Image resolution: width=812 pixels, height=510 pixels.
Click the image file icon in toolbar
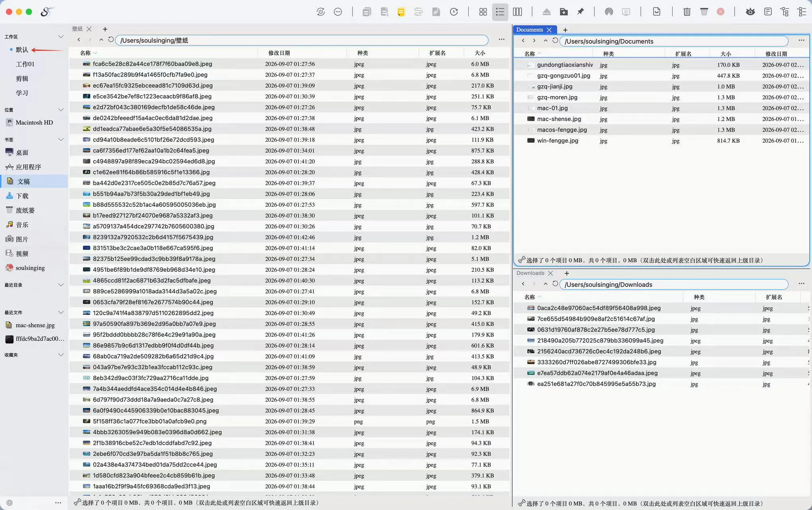pyautogui.click(x=657, y=12)
